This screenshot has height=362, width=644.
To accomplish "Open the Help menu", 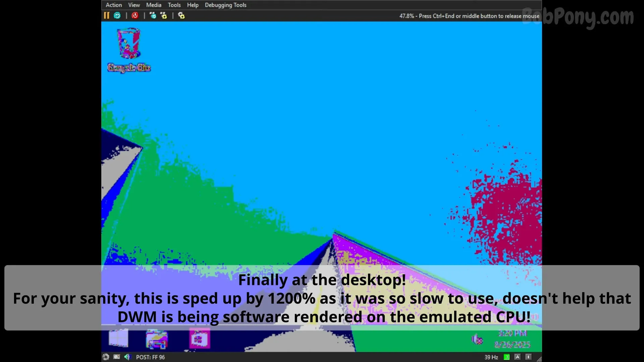I will (193, 5).
